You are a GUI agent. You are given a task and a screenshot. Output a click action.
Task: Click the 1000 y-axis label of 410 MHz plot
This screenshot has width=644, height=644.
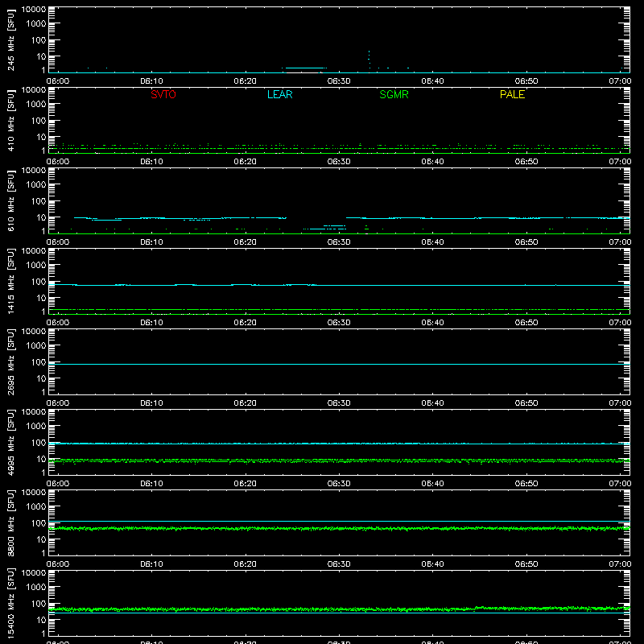[x=36, y=105]
